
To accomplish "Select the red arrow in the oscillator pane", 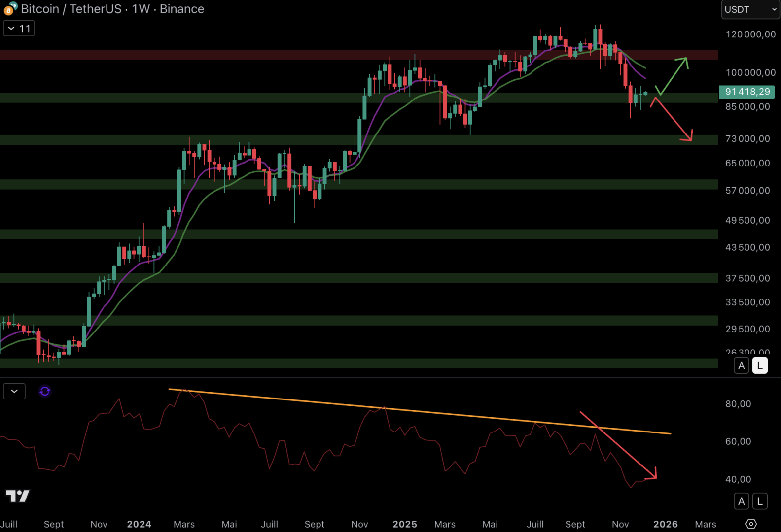I will pos(618,445).
